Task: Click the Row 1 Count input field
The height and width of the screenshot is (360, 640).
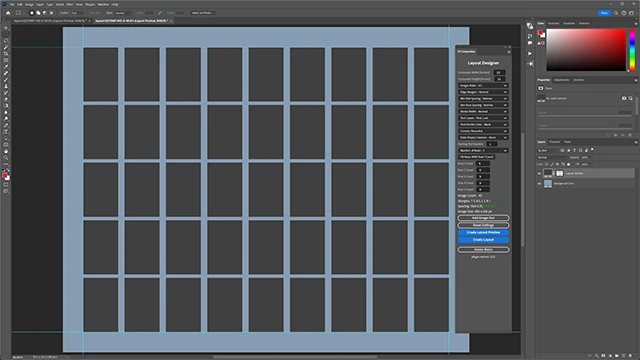Action: (483, 163)
